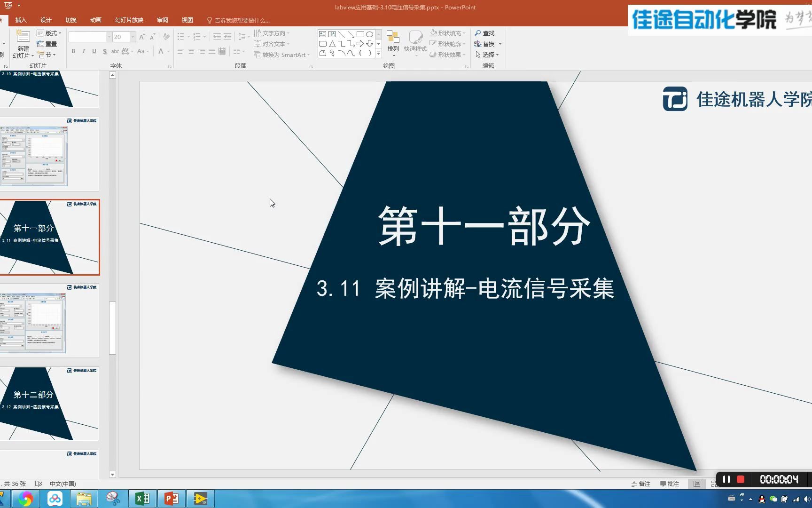Switch to the 插入 ribbon tab
Screen dimensions: 812x508
pos(21,20)
